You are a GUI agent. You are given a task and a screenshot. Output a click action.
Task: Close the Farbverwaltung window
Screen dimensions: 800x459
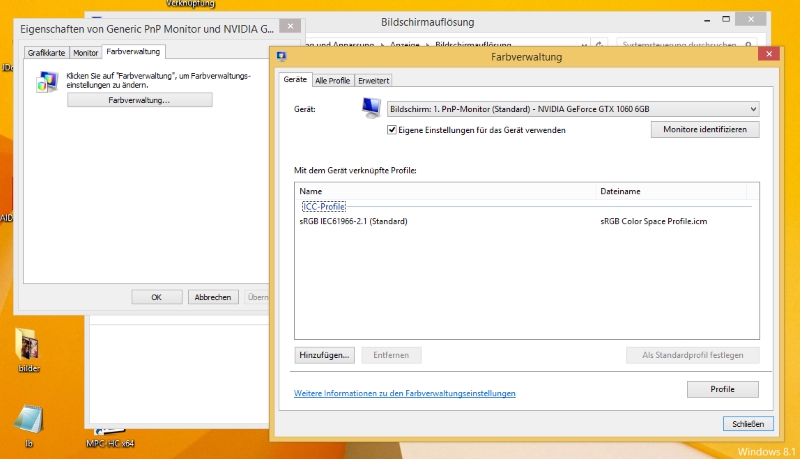pyautogui.click(x=768, y=54)
